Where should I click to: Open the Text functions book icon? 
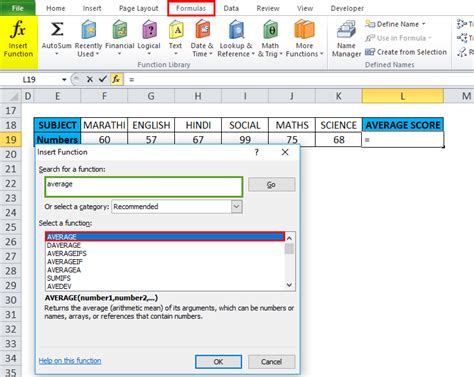(176, 29)
